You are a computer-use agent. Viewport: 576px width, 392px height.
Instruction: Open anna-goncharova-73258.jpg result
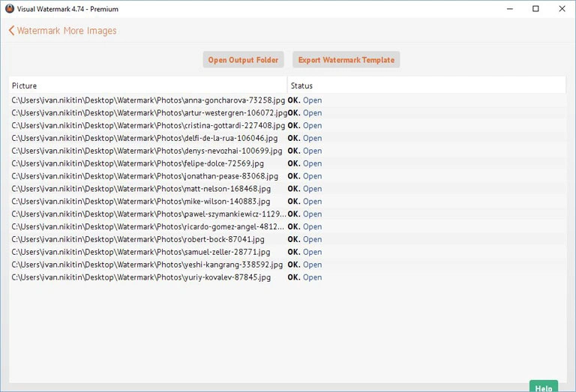coord(313,100)
